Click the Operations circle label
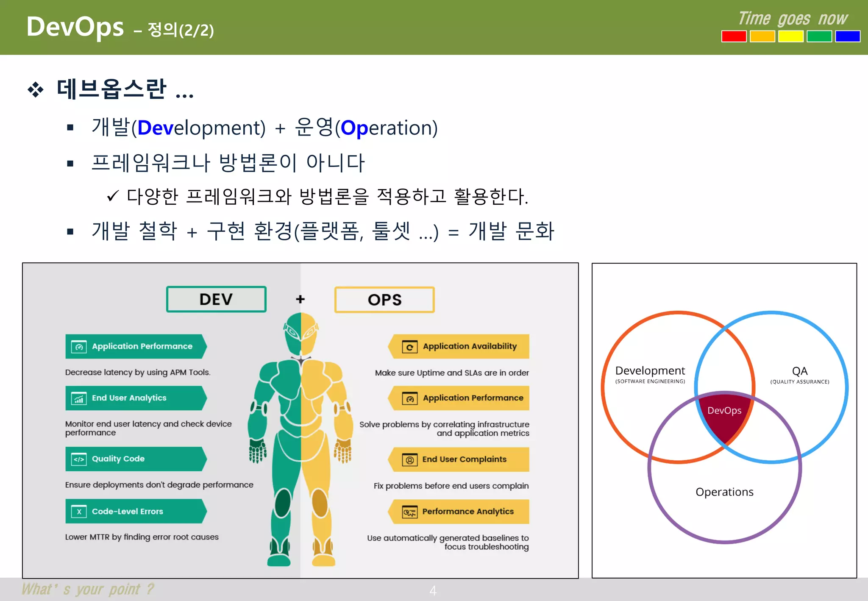Image resolution: width=868 pixels, height=601 pixels. [x=724, y=492]
